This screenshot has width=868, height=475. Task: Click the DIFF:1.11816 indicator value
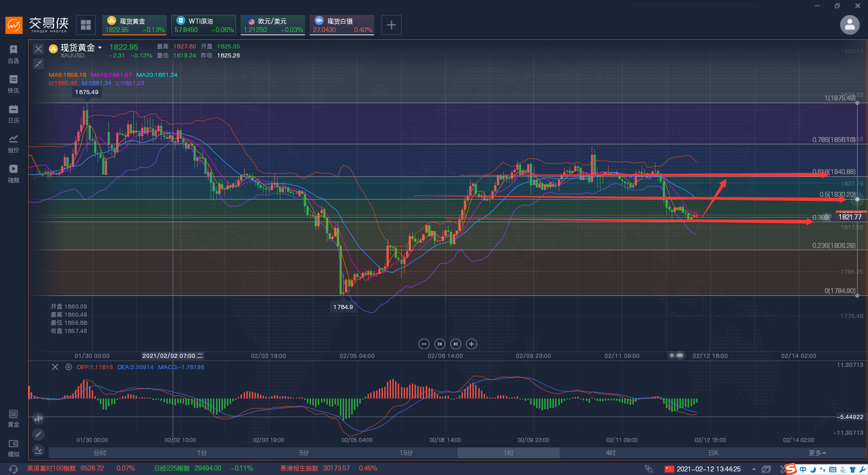(94, 367)
